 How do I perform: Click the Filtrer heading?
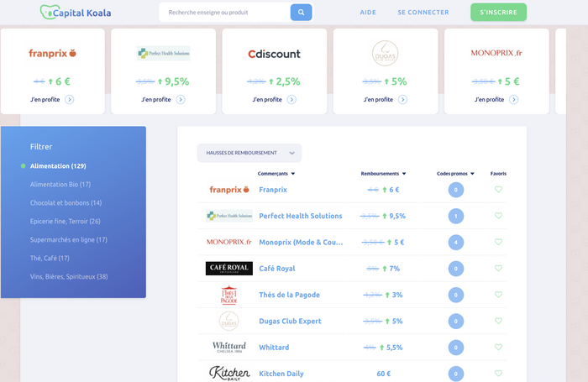41,147
